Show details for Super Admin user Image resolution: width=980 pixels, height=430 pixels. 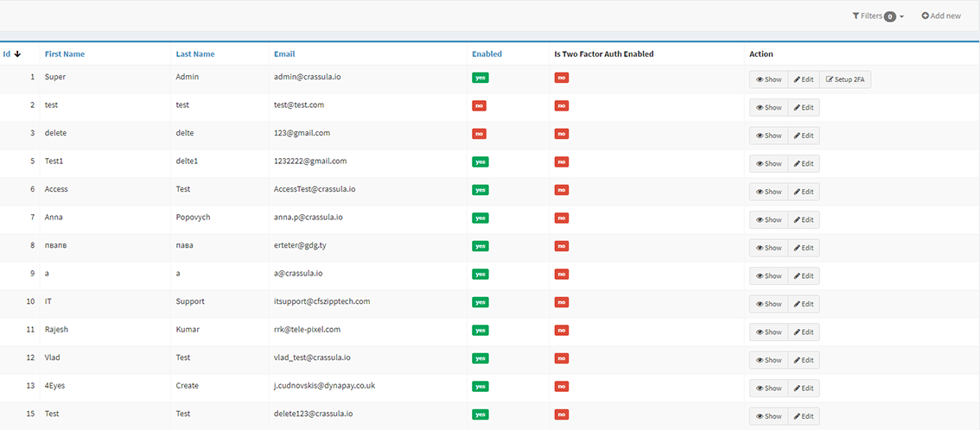768,79
